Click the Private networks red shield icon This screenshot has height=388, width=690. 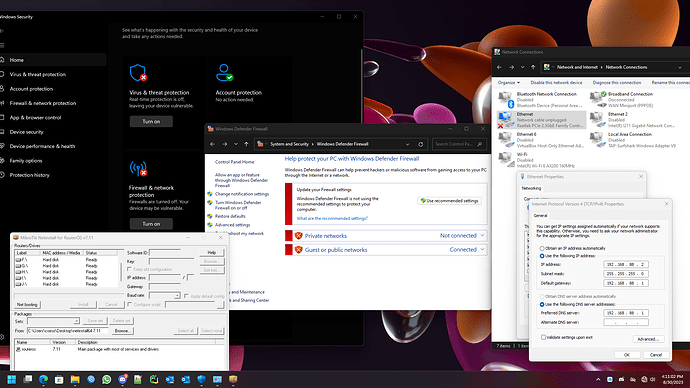pos(298,236)
